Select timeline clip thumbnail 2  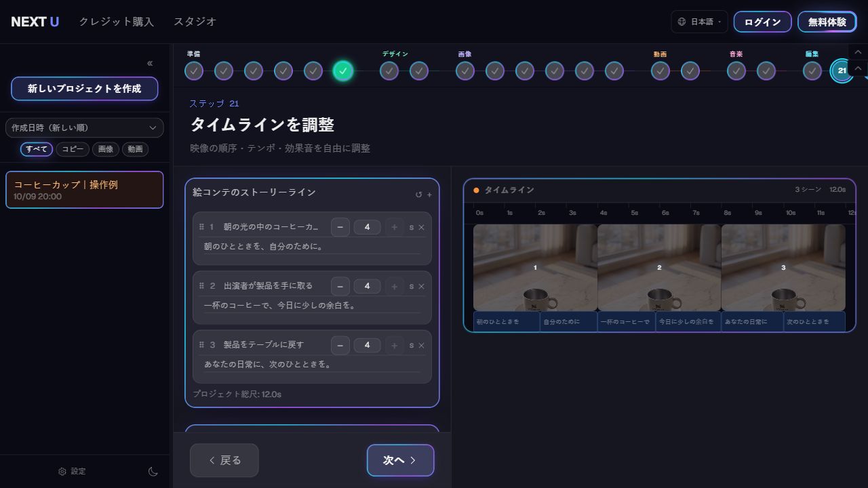click(x=659, y=268)
